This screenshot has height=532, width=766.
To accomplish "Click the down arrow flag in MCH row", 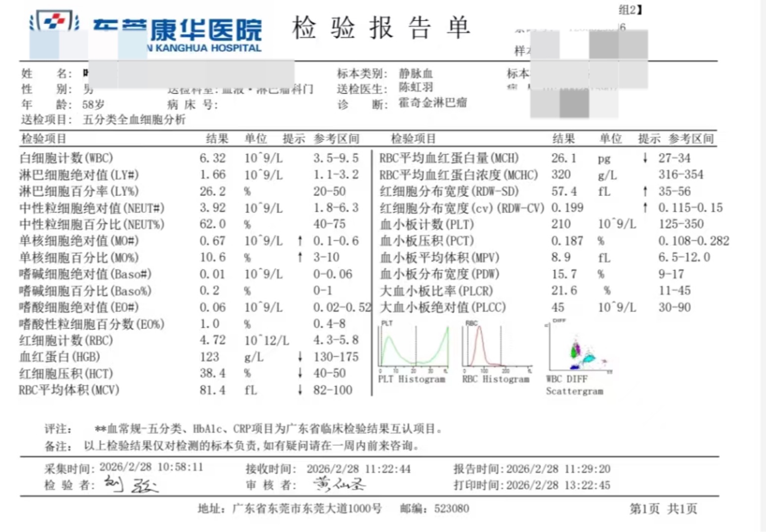I will (645, 158).
